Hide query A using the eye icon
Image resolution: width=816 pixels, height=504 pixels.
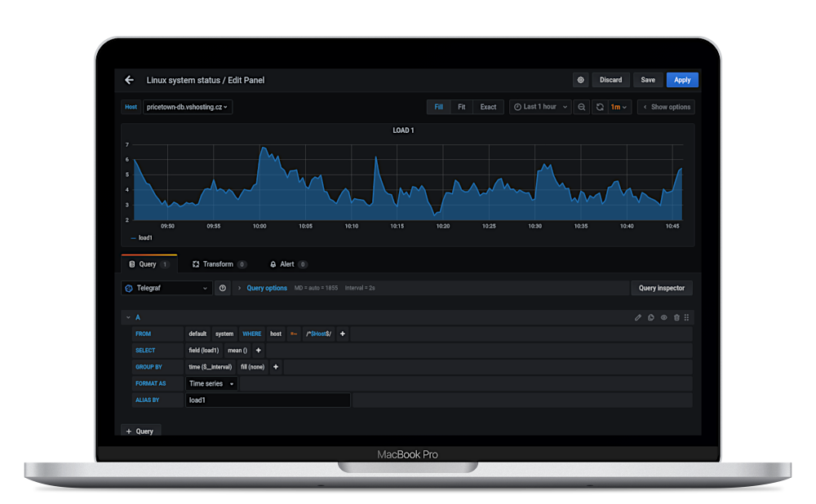(x=663, y=317)
